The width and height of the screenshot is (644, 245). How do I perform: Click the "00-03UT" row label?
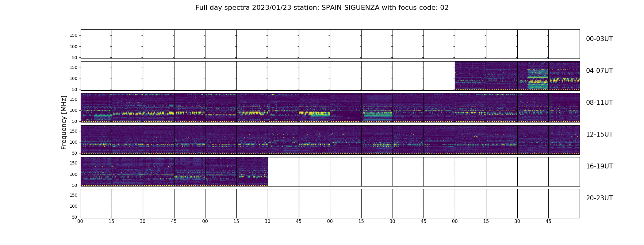point(599,39)
